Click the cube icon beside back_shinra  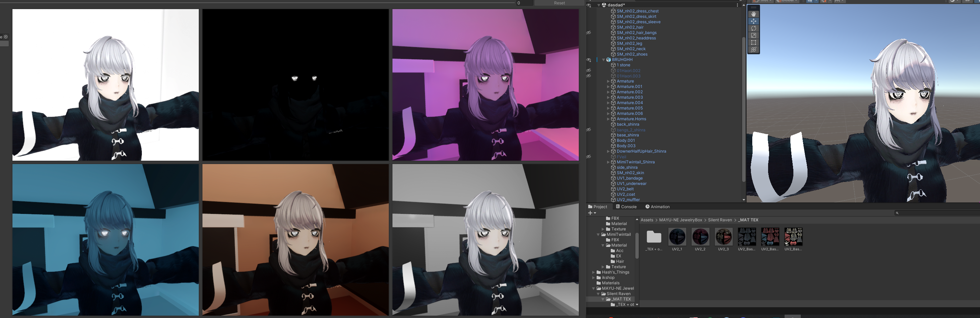[x=613, y=124]
